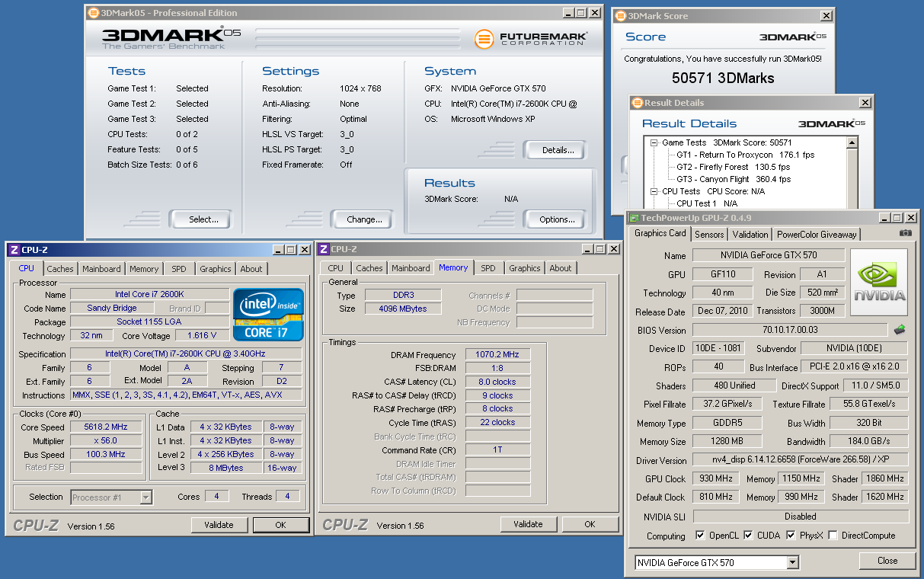Screen dimensions: 924x579
Task: Toggle the PhysX checkbox
Action: 791,536
